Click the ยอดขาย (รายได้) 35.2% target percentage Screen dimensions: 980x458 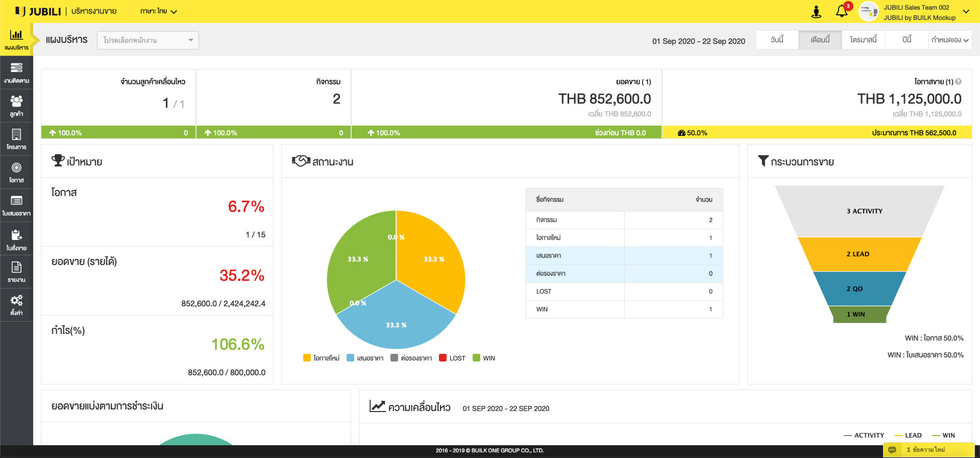pos(242,275)
